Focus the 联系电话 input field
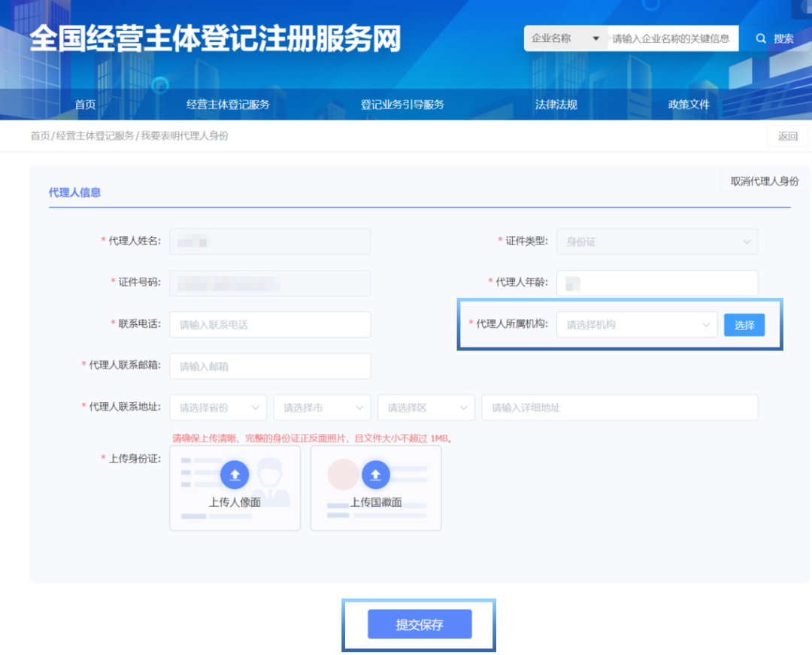The height and width of the screenshot is (655, 812). [x=270, y=325]
